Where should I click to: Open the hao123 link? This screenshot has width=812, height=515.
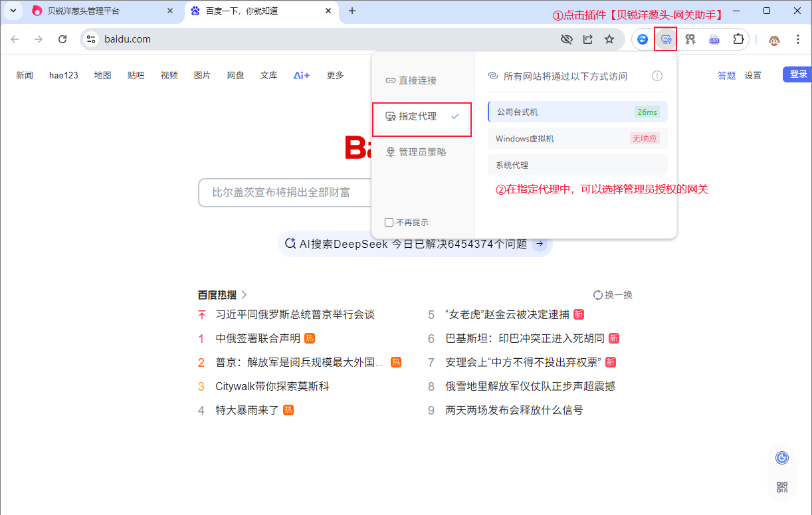point(64,76)
